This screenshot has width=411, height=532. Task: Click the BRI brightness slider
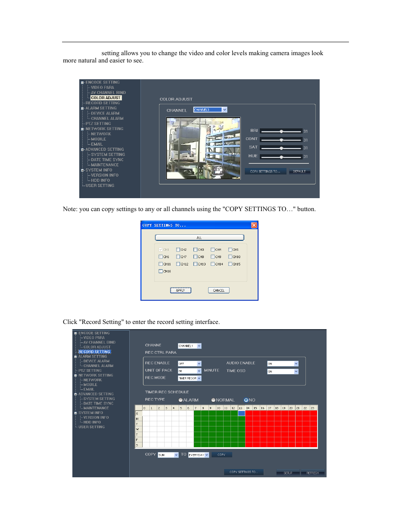click(281, 131)
